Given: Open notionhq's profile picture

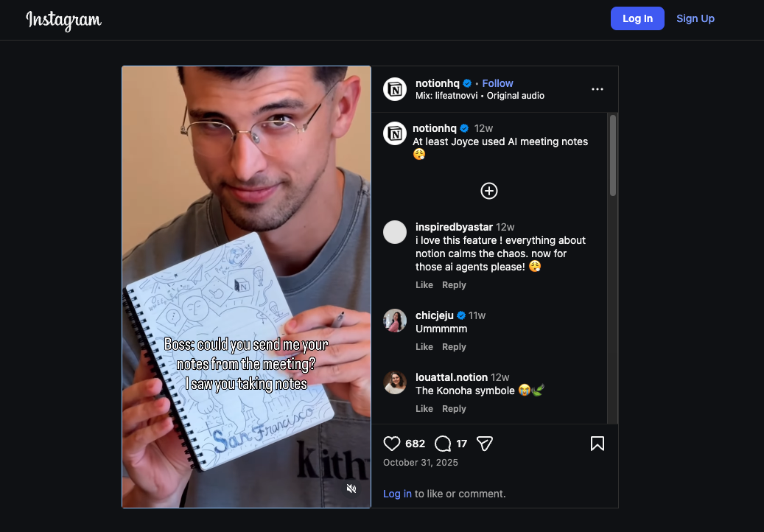Looking at the screenshot, I should [x=395, y=88].
